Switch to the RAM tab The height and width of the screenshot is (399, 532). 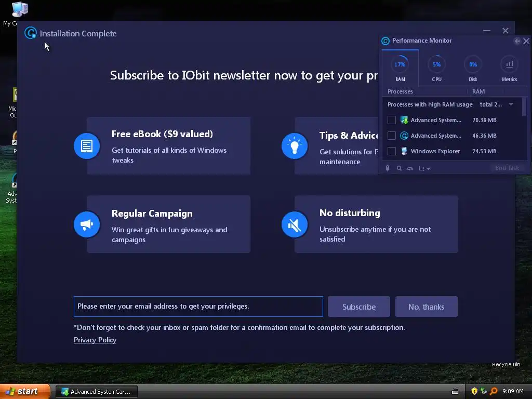400,68
